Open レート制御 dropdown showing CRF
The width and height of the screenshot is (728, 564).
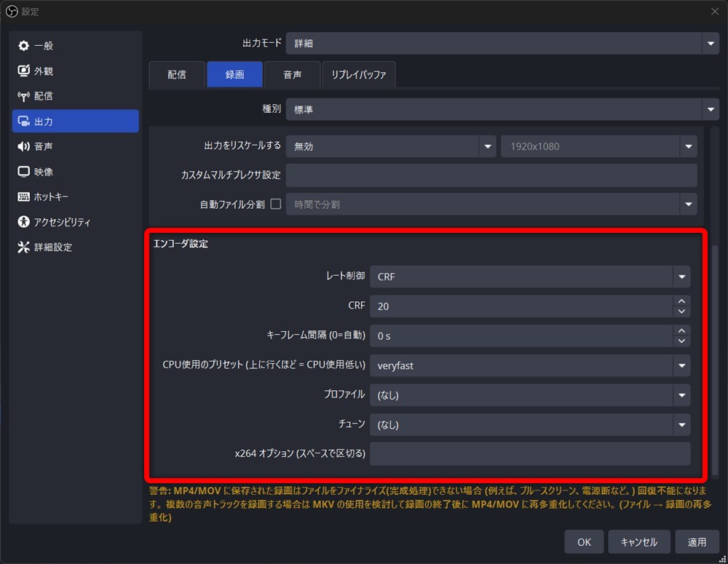[530, 277]
